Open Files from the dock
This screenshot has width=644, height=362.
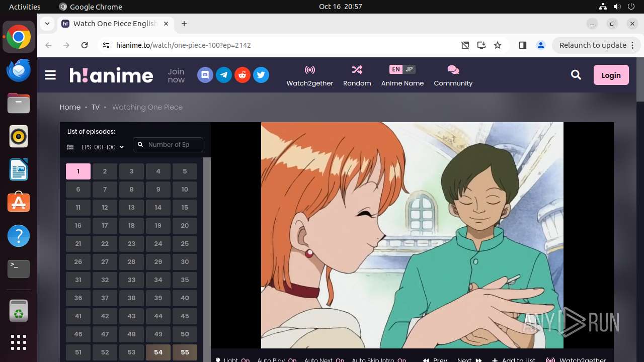[x=19, y=103]
